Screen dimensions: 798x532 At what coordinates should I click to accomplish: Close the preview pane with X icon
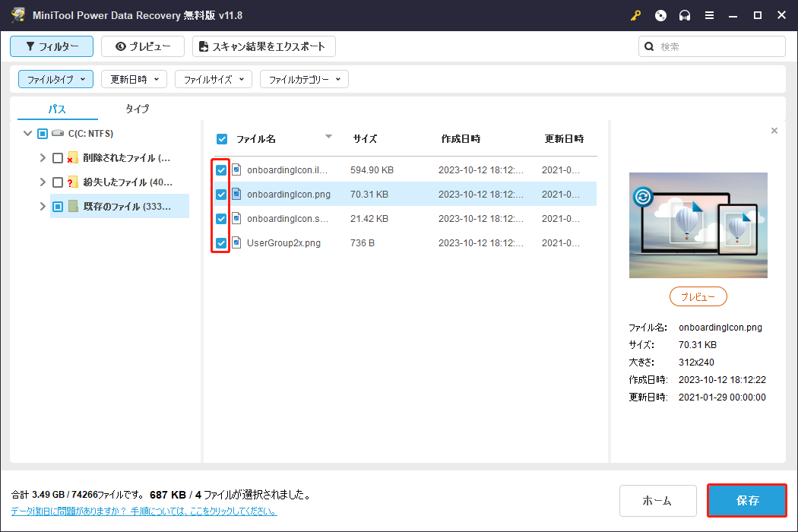pos(774,131)
